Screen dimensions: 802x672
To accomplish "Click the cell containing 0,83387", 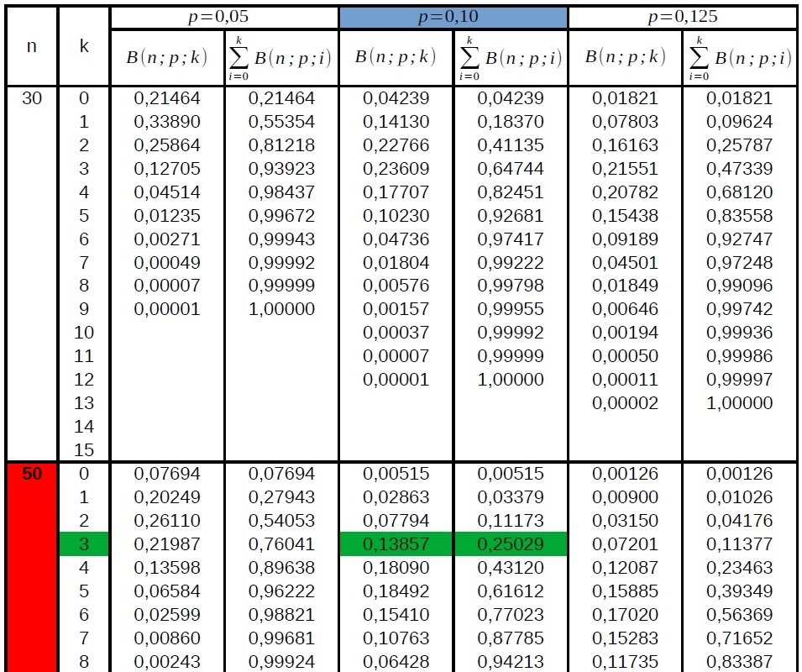I will click(739, 662).
